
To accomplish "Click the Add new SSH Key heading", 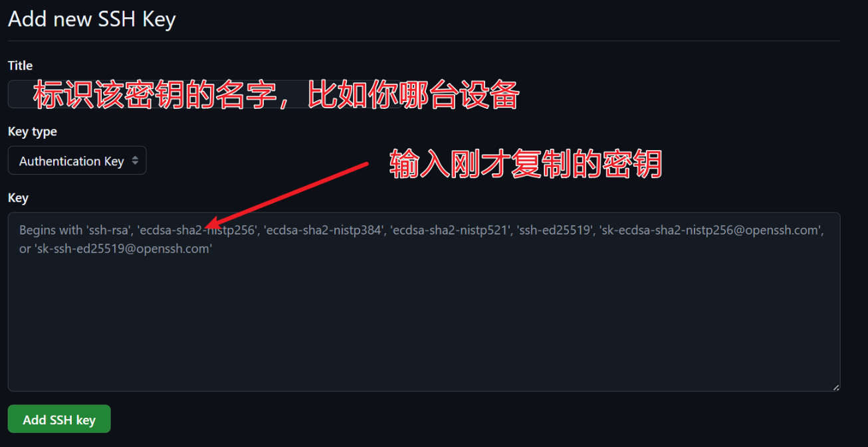I will click(92, 19).
